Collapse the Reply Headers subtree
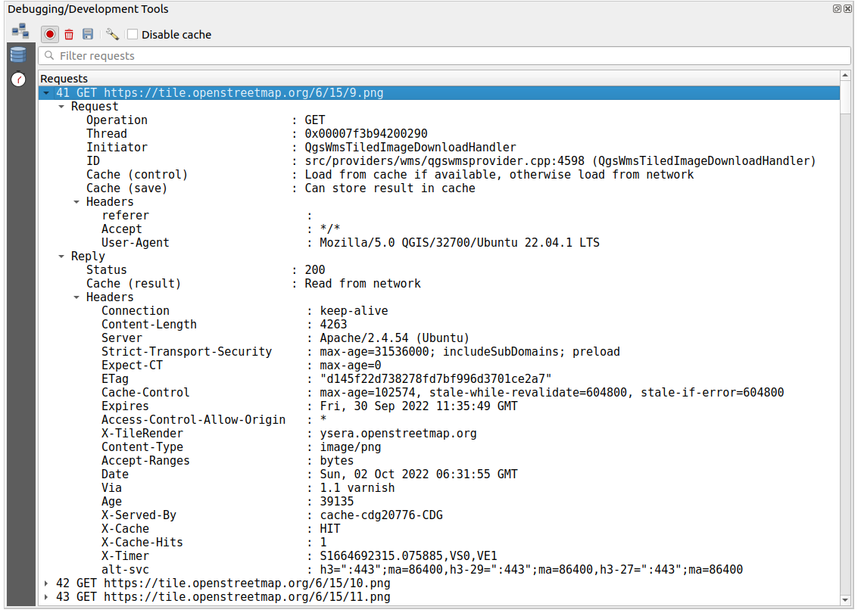 click(x=75, y=297)
